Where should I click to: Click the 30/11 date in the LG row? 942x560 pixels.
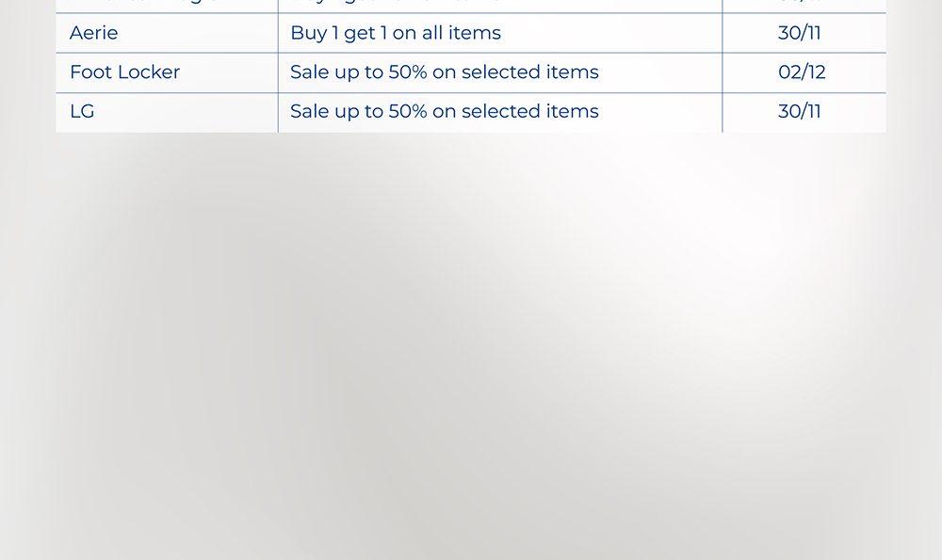800,111
